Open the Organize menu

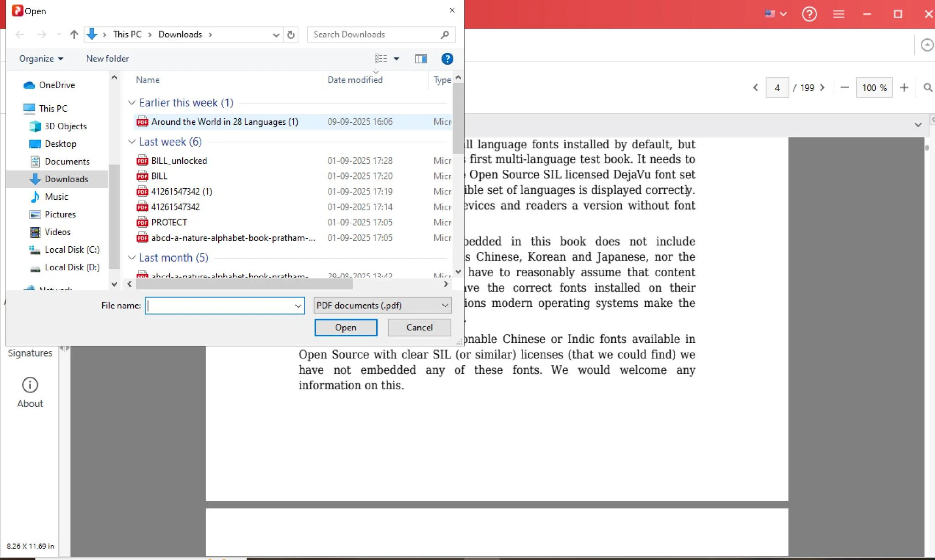pyautogui.click(x=41, y=58)
